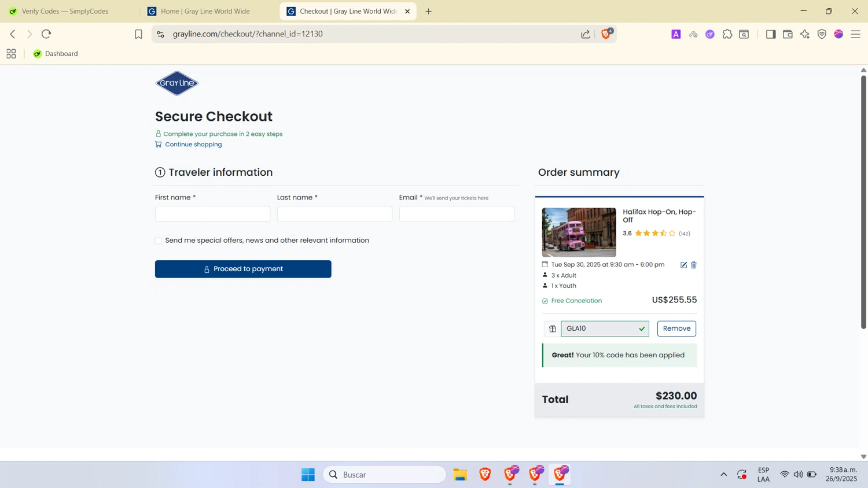
Task: Click the Continue shopping link
Action: click(193, 145)
